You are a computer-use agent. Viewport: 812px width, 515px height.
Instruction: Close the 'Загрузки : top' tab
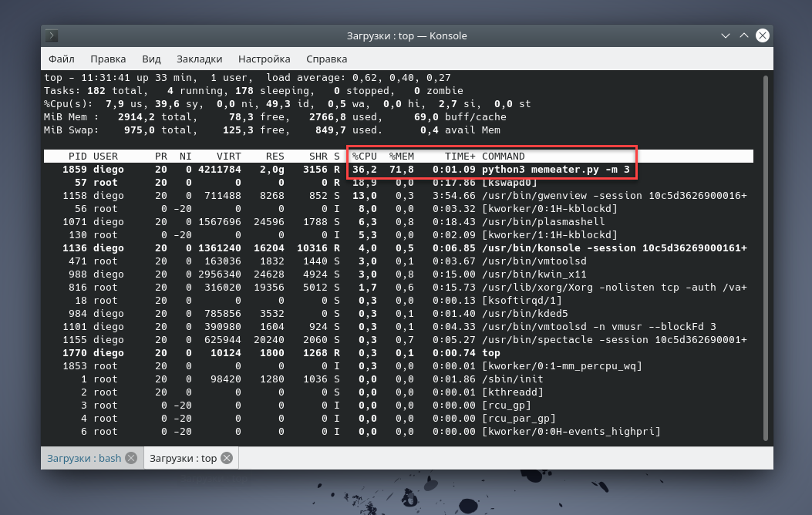[x=227, y=458]
